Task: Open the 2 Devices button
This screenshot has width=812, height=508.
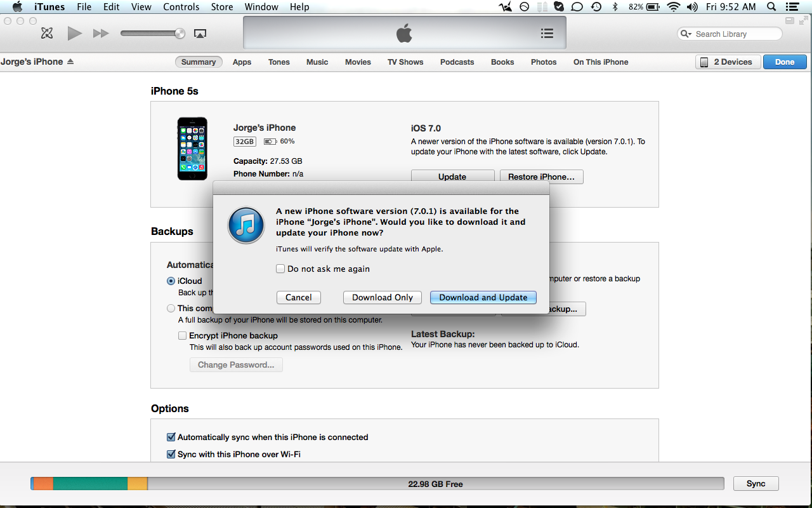Action: [728, 62]
